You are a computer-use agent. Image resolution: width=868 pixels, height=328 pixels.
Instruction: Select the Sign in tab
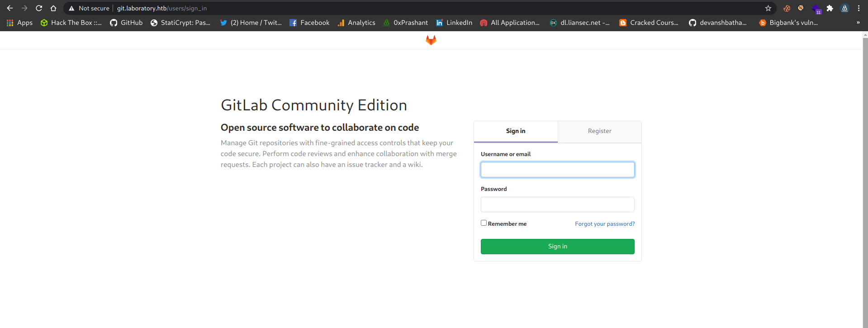pyautogui.click(x=516, y=131)
